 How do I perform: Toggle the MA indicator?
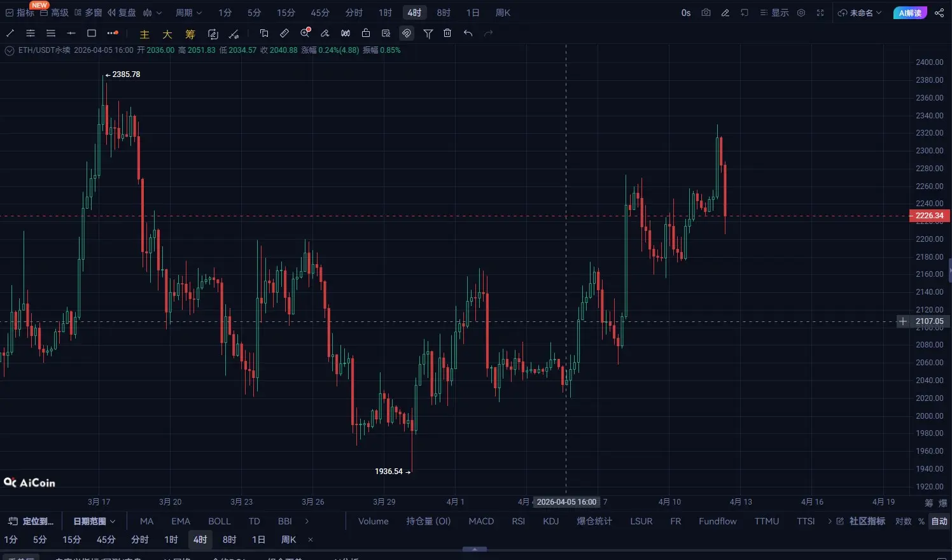[147, 521]
